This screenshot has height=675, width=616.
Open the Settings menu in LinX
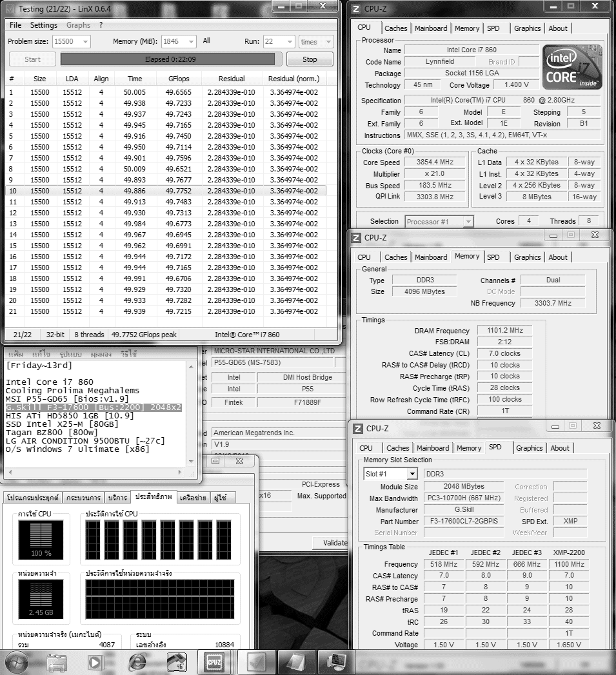[x=43, y=25]
